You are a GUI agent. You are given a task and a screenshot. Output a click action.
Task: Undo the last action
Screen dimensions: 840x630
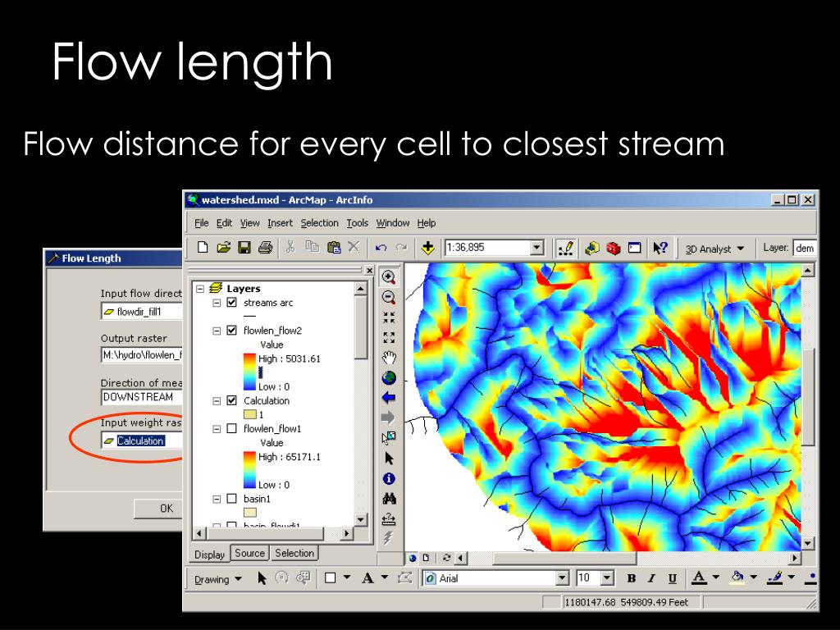(x=381, y=248)
